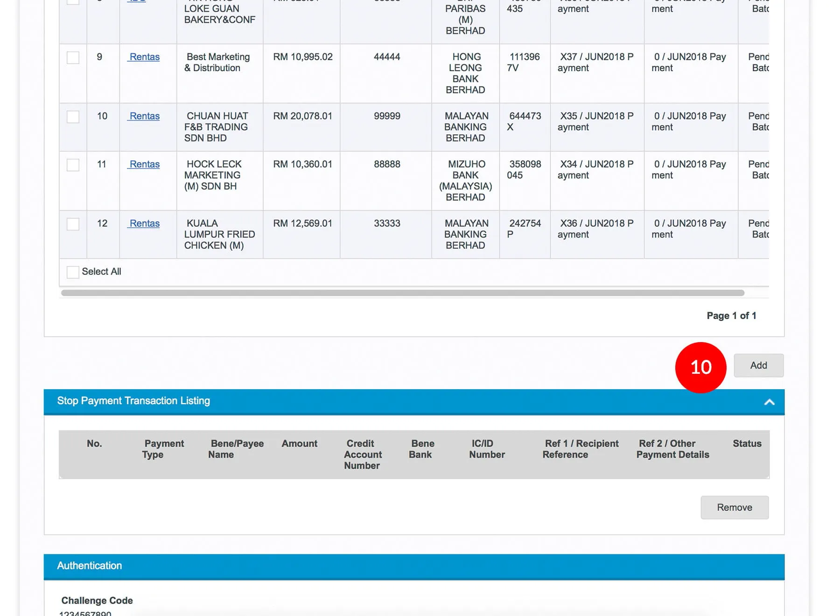840x616 pixels.
Task: Tick the checkbox for Best Marketing & Distribution
Action: click(73, 57)
